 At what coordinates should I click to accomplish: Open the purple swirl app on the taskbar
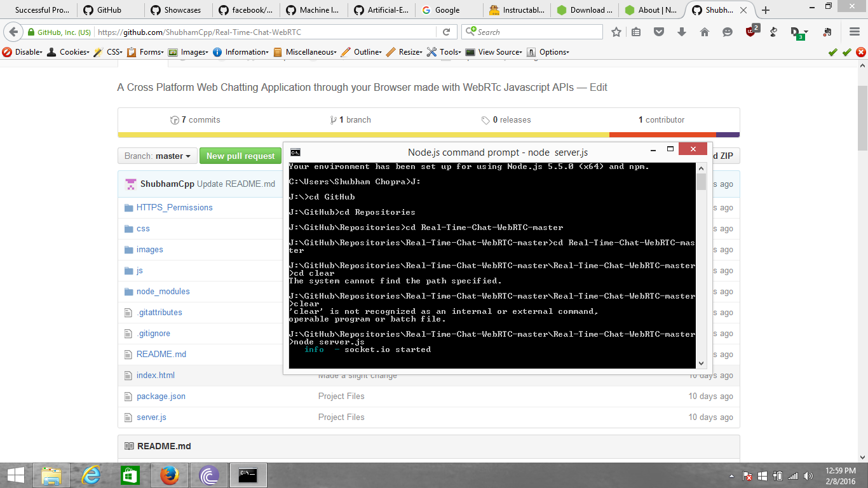tap(208, 475)
